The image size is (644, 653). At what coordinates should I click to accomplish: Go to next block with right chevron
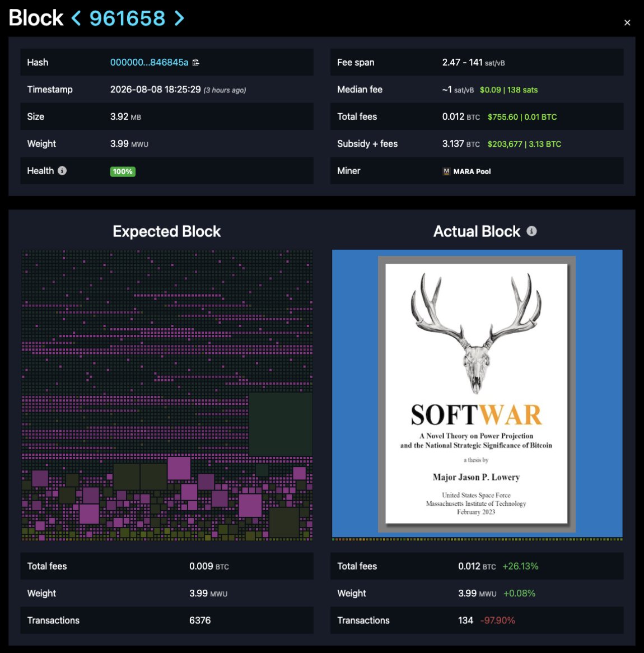(179, 18)
